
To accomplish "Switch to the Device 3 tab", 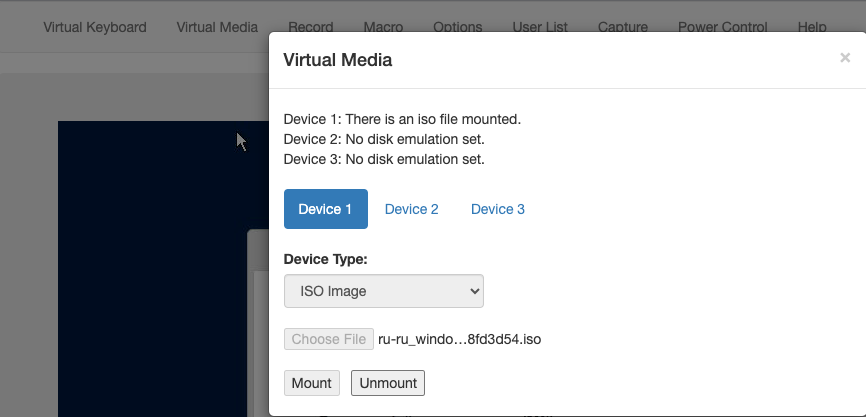I will [498, 209].
